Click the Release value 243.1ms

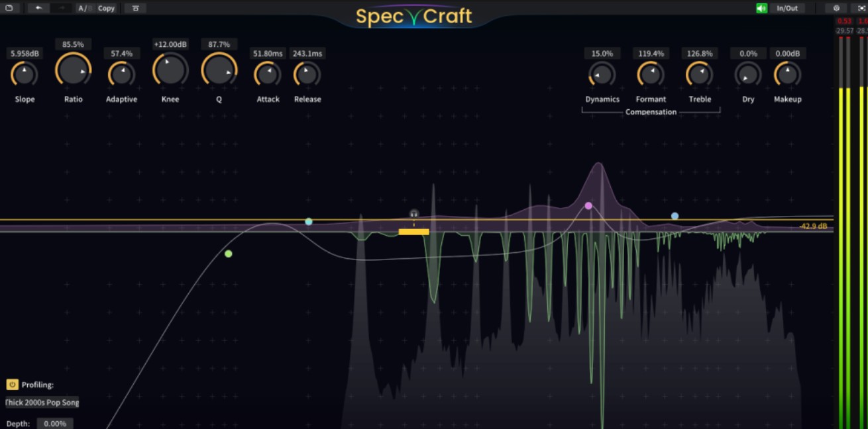click(307, 54)
